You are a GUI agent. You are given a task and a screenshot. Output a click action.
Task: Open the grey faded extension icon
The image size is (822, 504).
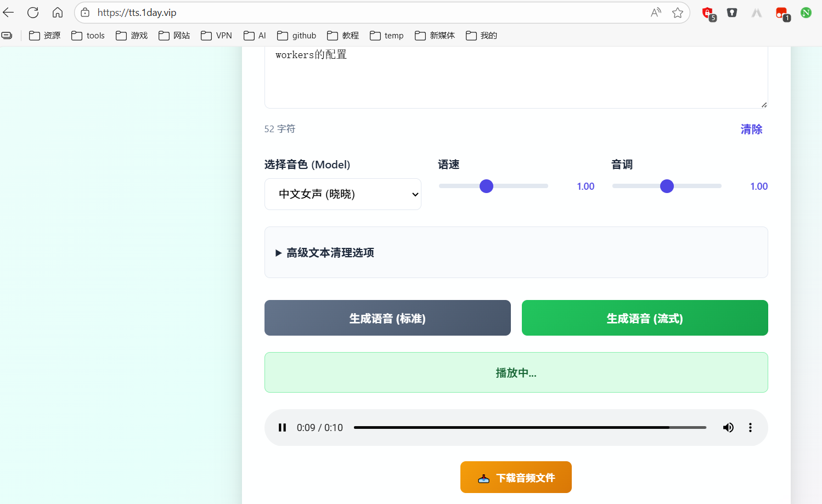pyautogui.click(x=757, y=13)
